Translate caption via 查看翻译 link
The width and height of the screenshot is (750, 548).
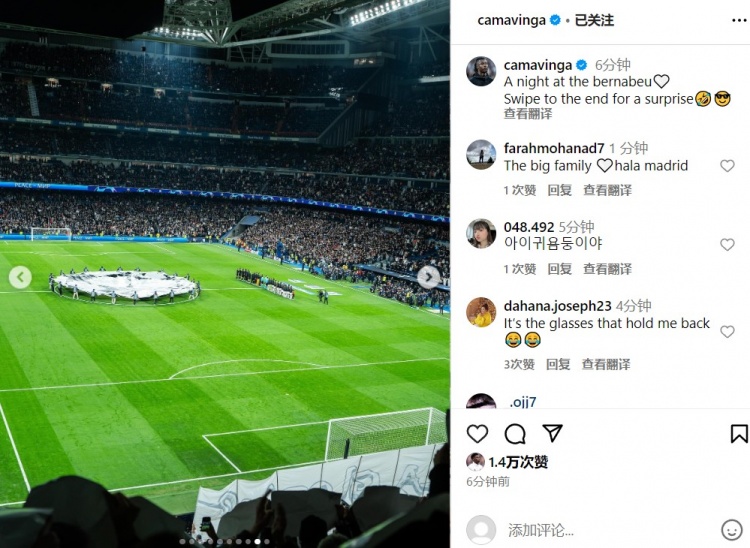coord(528,114)
